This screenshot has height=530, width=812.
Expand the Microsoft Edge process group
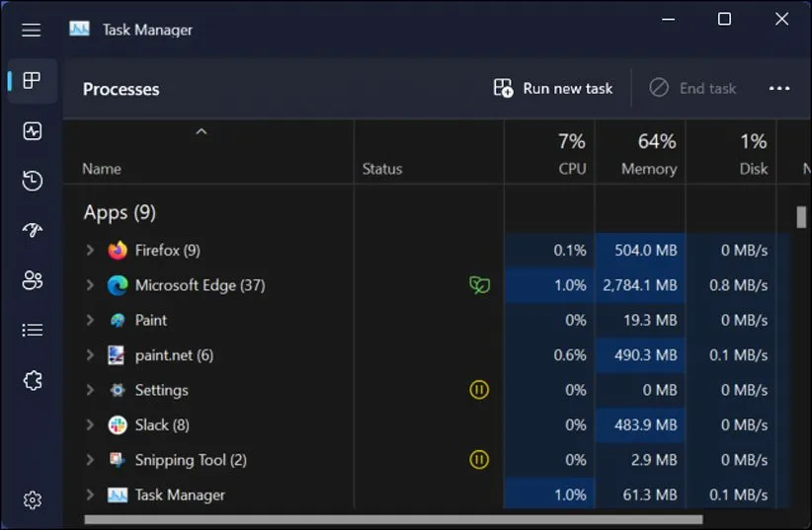90,285
